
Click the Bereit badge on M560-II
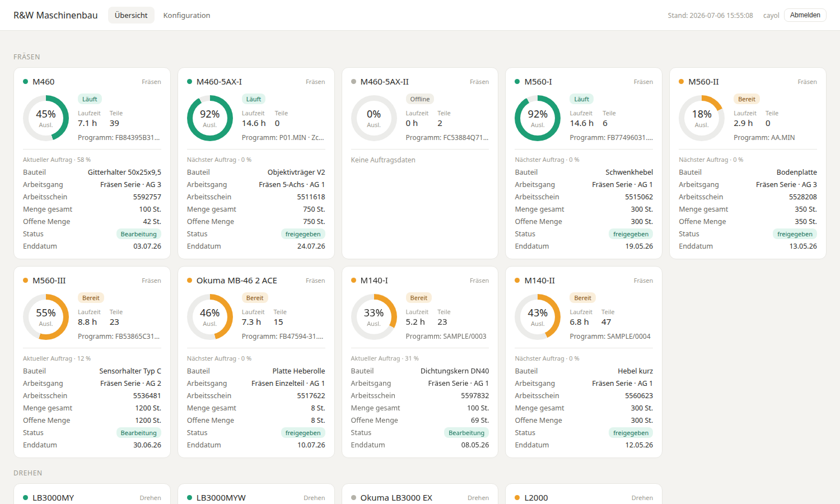[746, 99]
